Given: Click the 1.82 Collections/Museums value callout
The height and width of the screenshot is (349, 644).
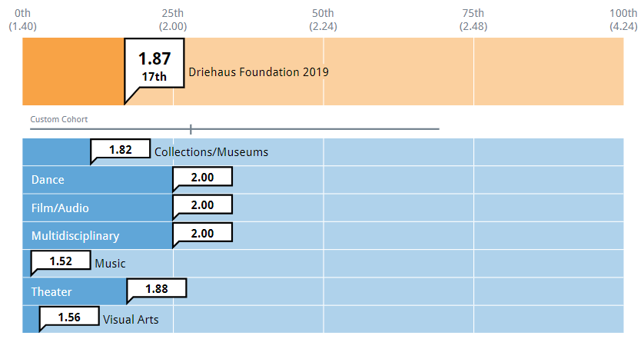Looking at the screenshot, I should pyautogui.click(x=121, y=149).
